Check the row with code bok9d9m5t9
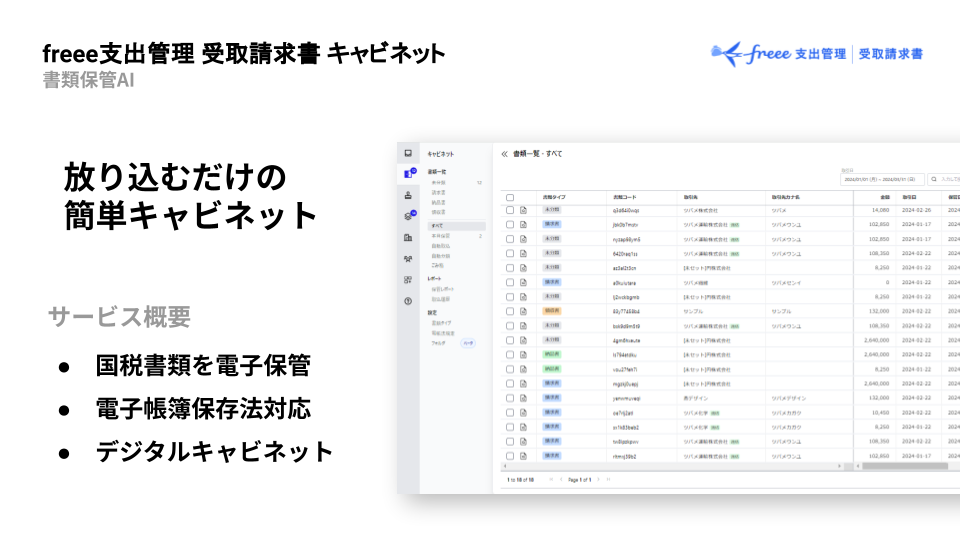Viewport: 960px width, 540px height. point(510,326)
